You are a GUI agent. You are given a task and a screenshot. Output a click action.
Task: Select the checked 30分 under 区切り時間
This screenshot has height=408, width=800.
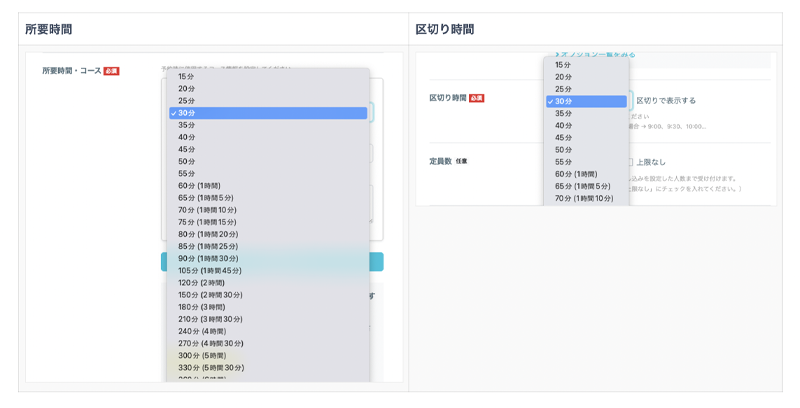(564, 101)
